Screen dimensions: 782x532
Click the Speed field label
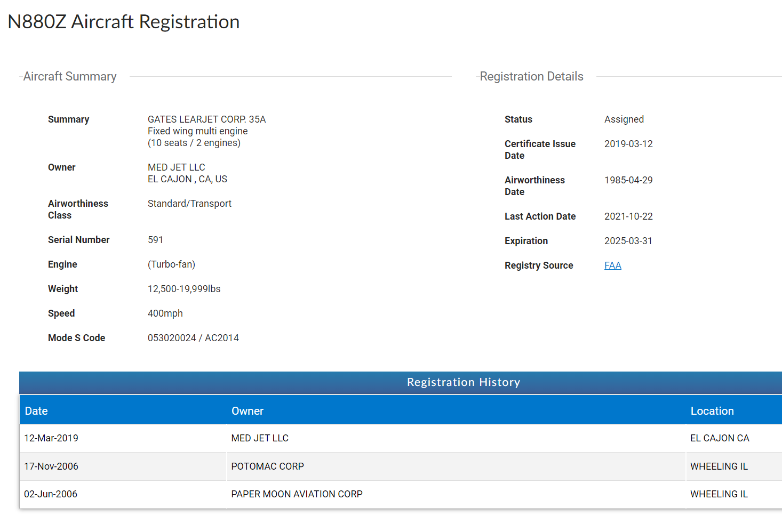(61, 313)
